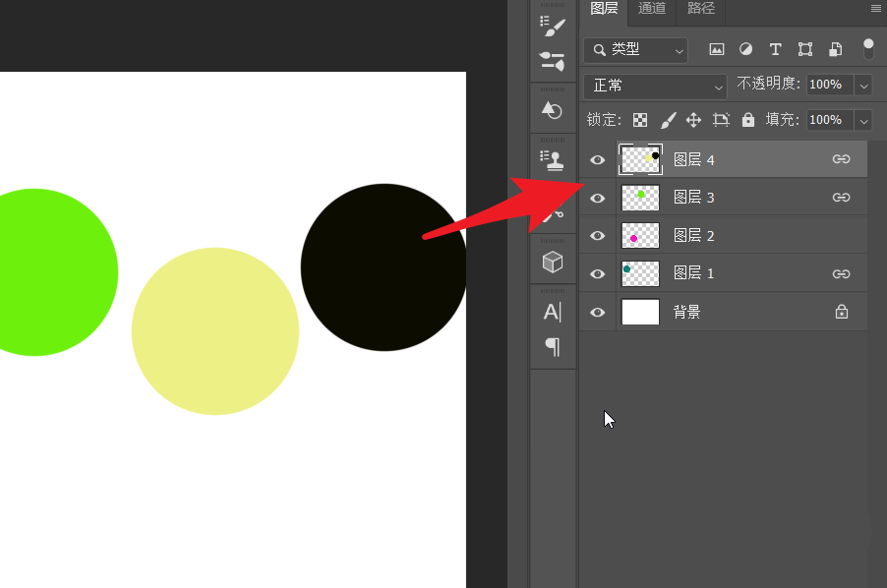Open the 类型 filter type dropdown
Viewport: 887px width, 588px height.
point(636,49)
